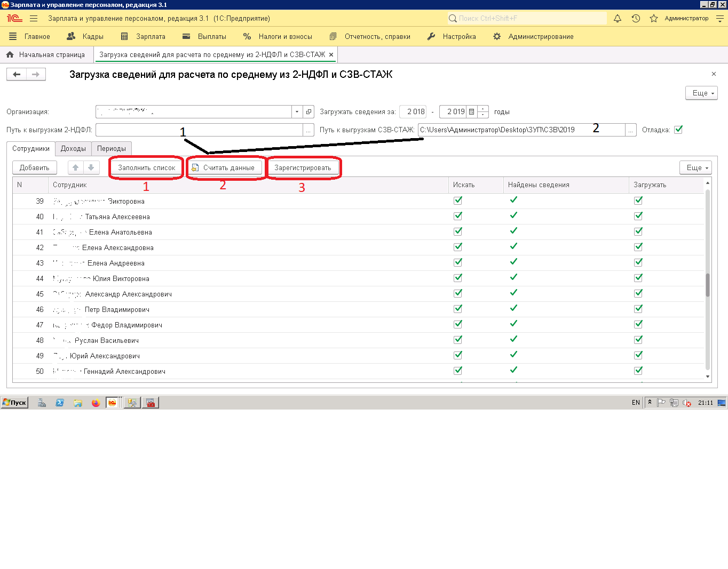Close the Загрузка сведений tab with its x
The image size is (728, 569).
point(331,54)
